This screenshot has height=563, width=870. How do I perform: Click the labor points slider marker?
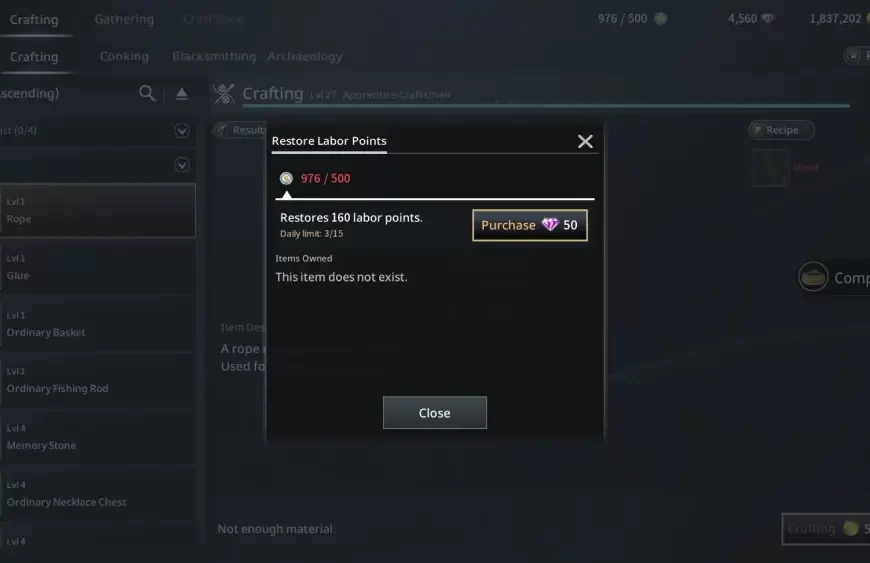287,195
